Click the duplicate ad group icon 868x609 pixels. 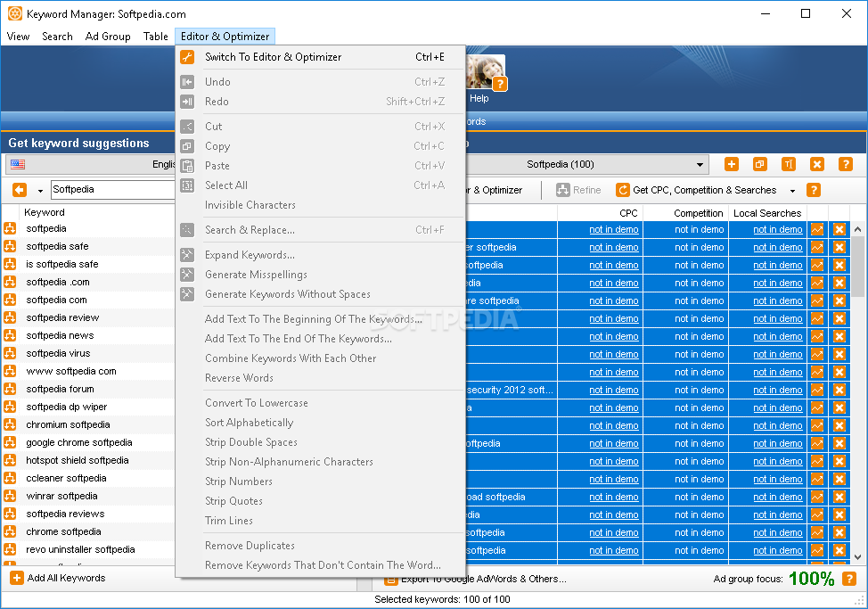point(759,164)
